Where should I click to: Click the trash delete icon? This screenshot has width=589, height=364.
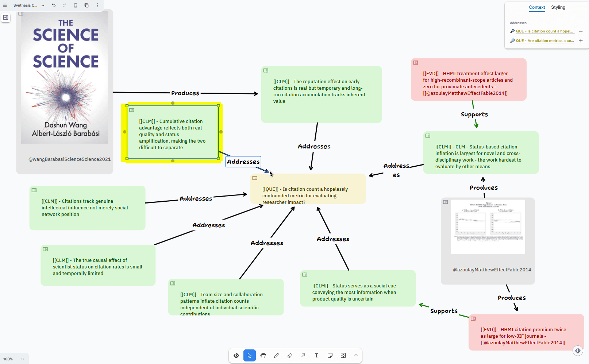tap(76, 5)
